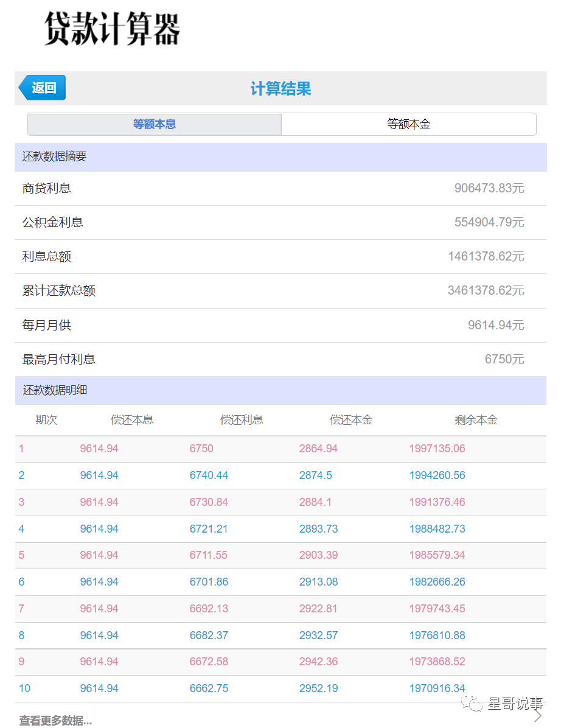
Task: Click the 最高月付利息 value 6750元
Action: (505, 359)
